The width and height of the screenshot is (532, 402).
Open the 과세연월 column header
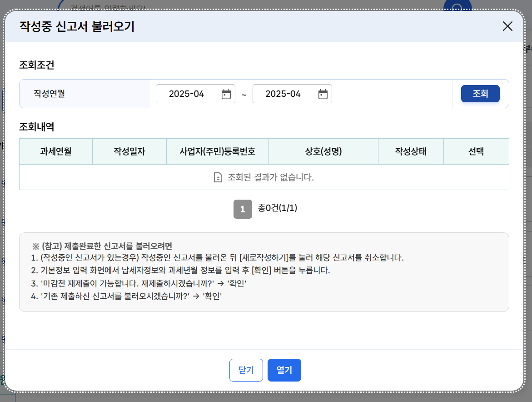(55, 151)
